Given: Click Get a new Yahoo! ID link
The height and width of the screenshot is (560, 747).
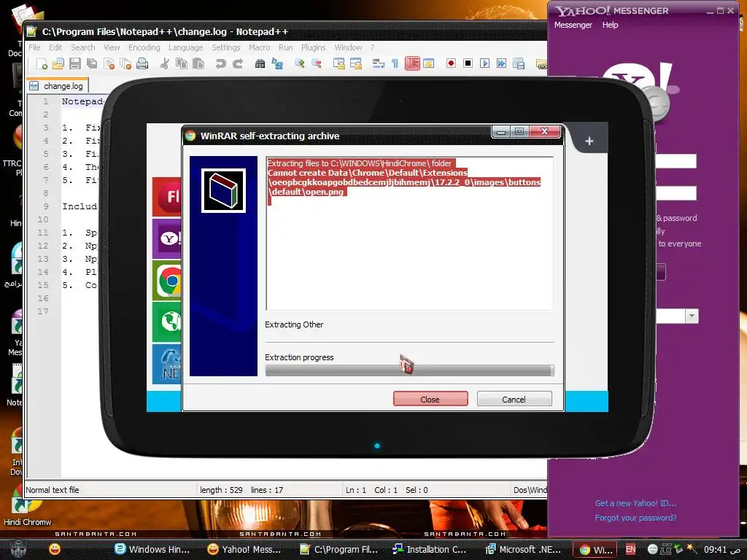Looking at the screenshot, I should (635, 503).
